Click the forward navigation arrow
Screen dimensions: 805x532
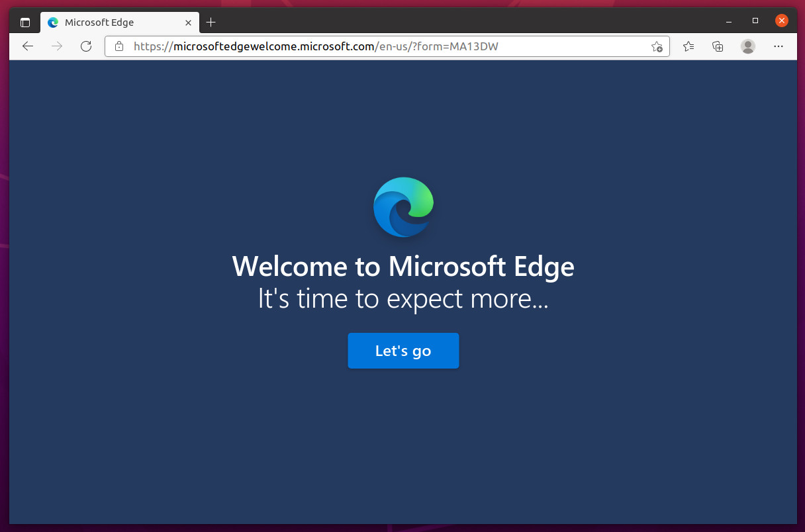pos(57,46)
